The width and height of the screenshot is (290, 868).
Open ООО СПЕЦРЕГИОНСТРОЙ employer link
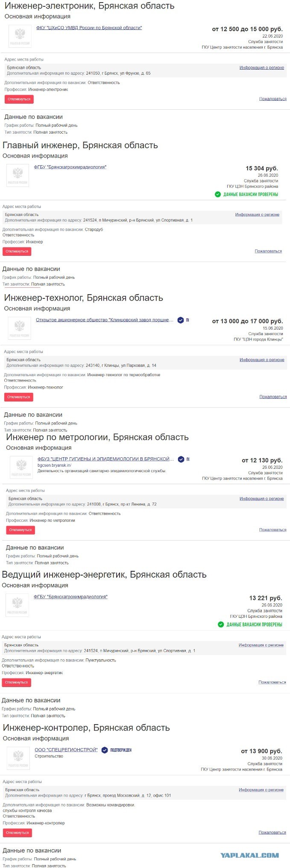[x=66, y=750]
